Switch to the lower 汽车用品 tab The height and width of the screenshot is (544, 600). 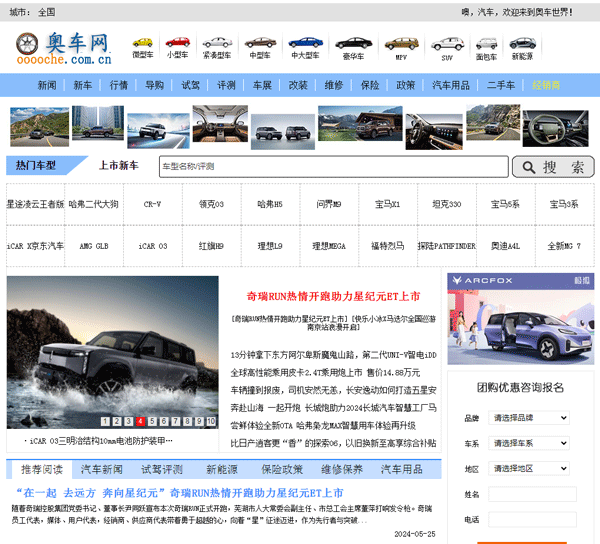coord(402,469)
